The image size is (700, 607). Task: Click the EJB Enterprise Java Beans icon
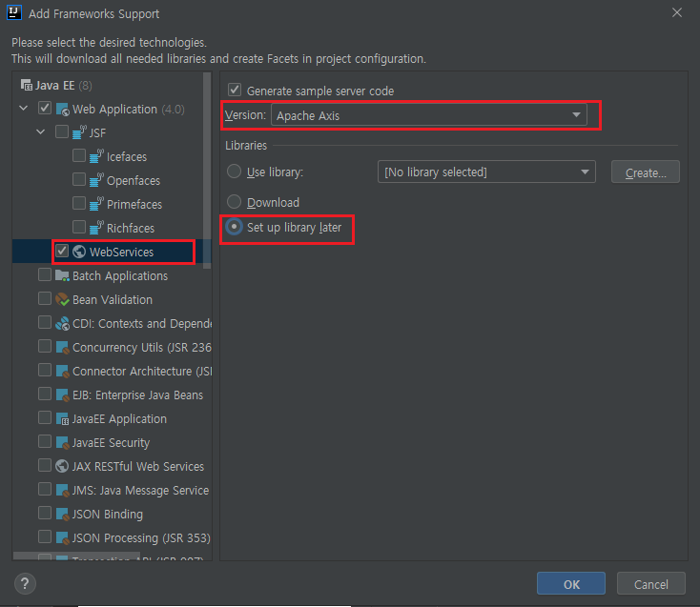click(62, 395)
